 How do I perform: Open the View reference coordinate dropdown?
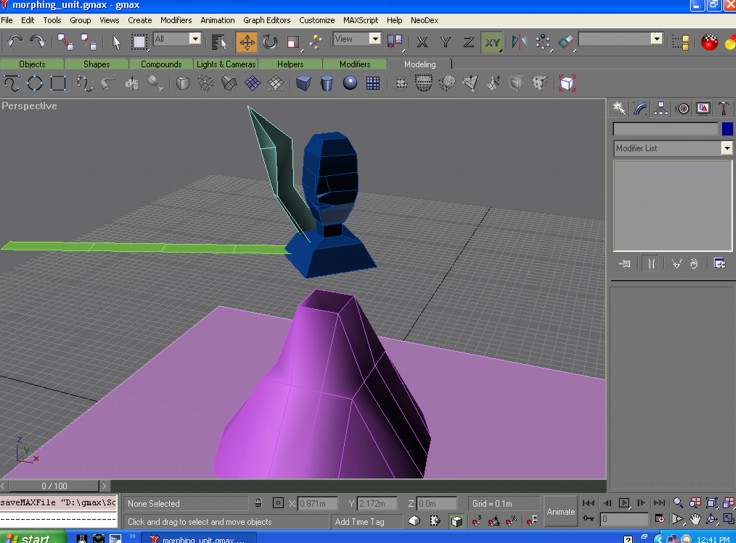click(357, 39)
